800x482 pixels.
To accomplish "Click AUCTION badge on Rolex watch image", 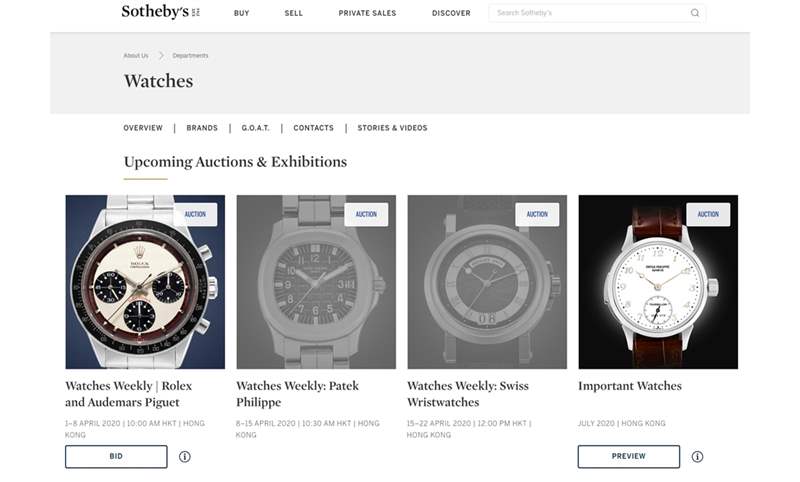I will click(195, 214).
